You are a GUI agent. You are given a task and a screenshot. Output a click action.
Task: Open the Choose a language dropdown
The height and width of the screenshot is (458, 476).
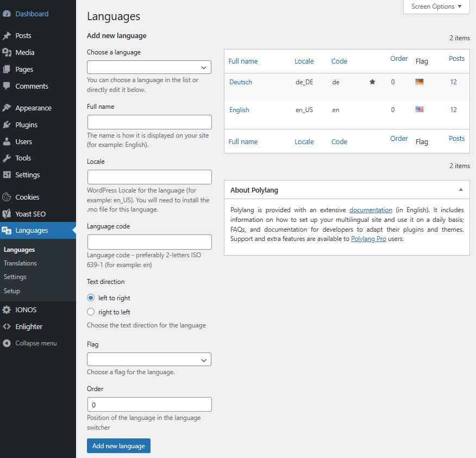point(149,67)
